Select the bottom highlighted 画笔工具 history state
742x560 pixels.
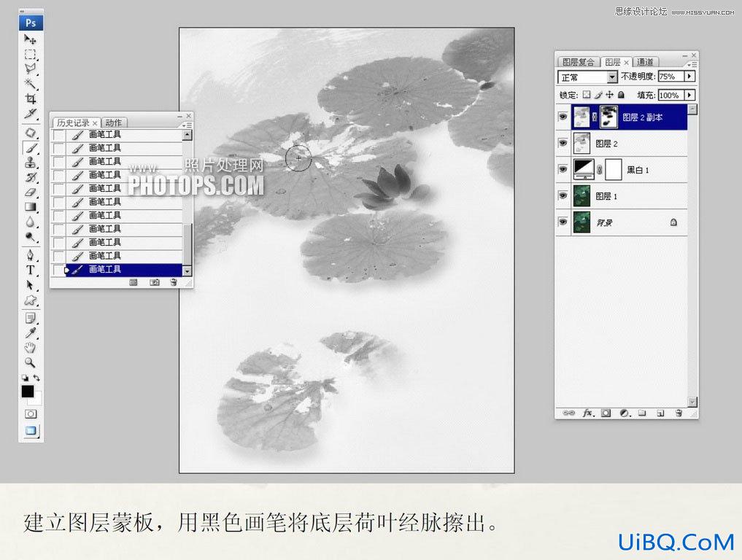[123, 270]
